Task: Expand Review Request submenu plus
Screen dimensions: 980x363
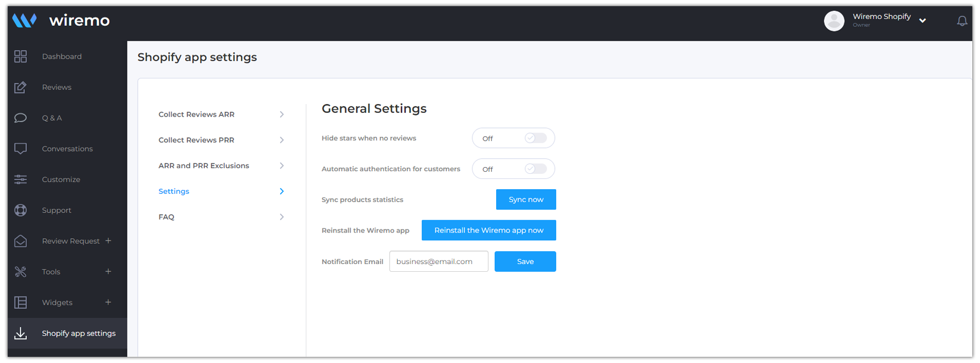Action: pyautogui.click(x=108, y=241)
